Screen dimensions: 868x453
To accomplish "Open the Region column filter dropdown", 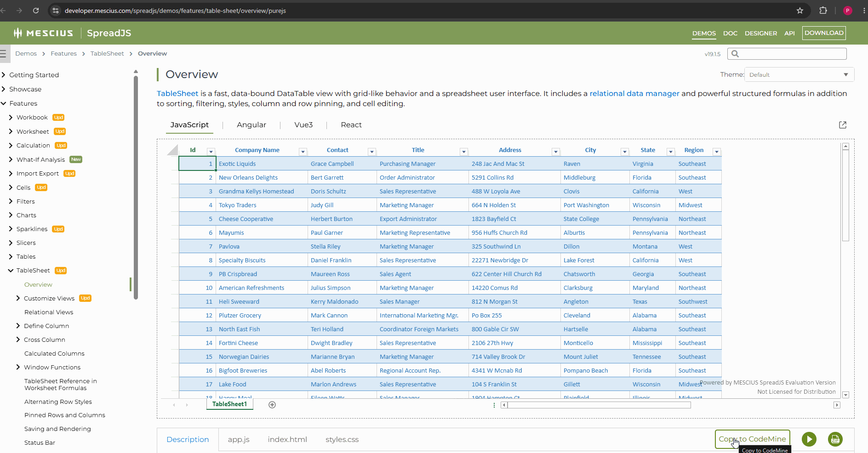I will point(717,152).
